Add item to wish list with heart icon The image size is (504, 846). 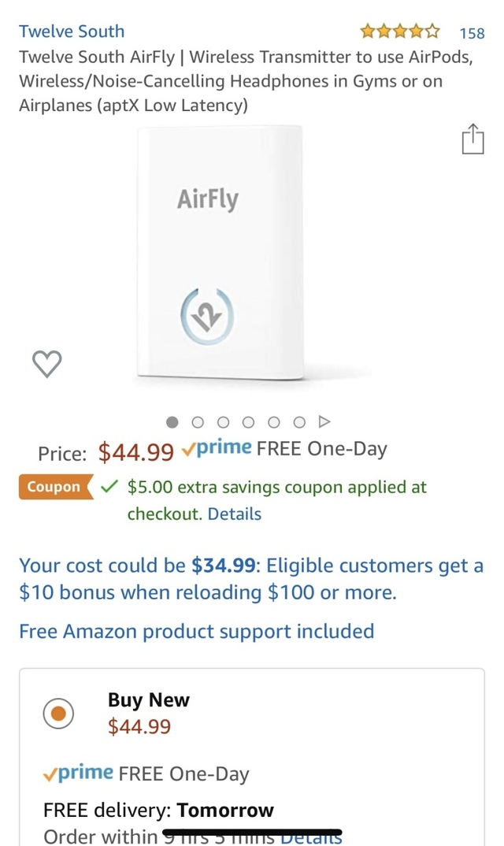(46, 363)
